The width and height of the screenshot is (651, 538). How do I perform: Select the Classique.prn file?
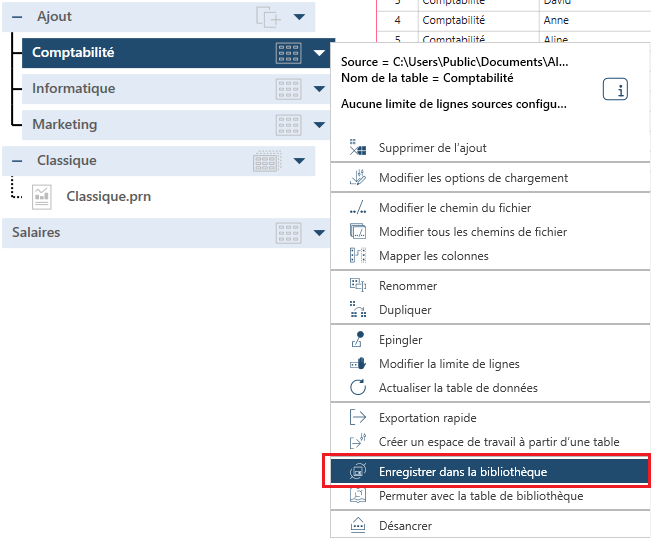pyautogui.click(x=109, y=196)
